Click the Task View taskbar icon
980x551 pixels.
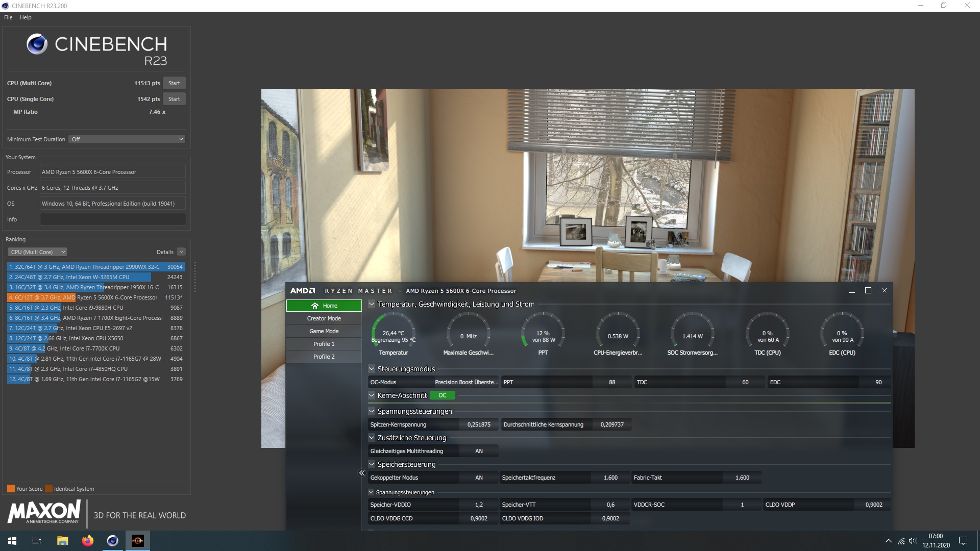tap(37, 541)
